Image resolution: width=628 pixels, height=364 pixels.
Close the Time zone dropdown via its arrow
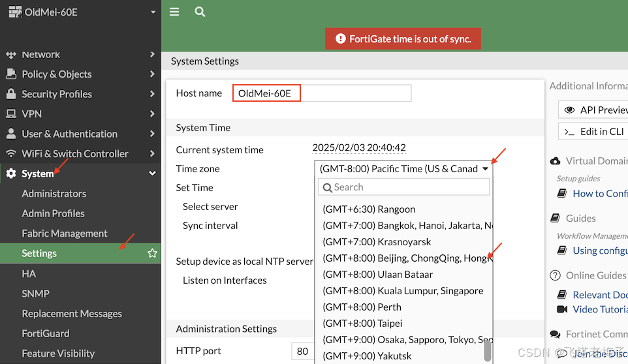tap(486, 169)
